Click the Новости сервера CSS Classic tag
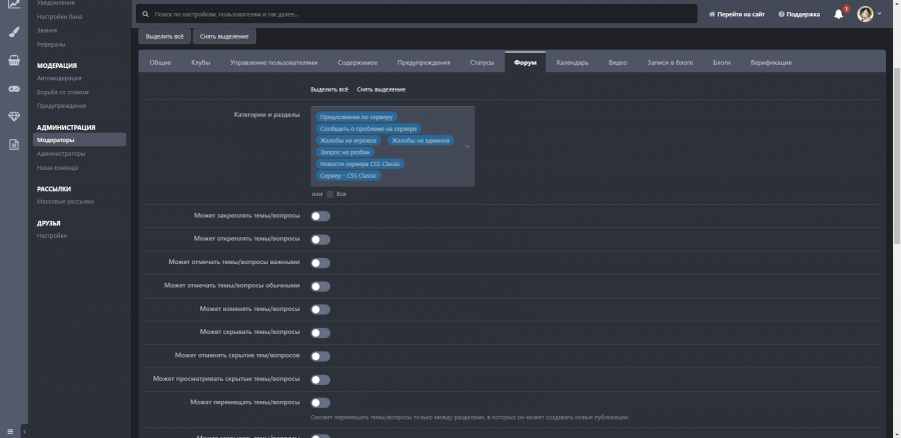This screenshot has height=438, width=901. 360,164
